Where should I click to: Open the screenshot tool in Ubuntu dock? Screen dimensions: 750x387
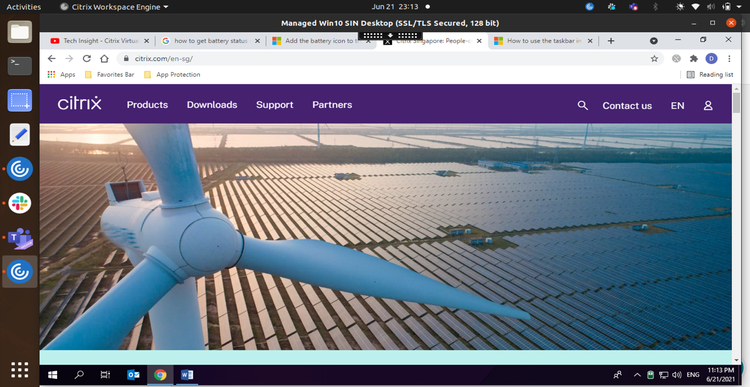[x=20, y=100]
